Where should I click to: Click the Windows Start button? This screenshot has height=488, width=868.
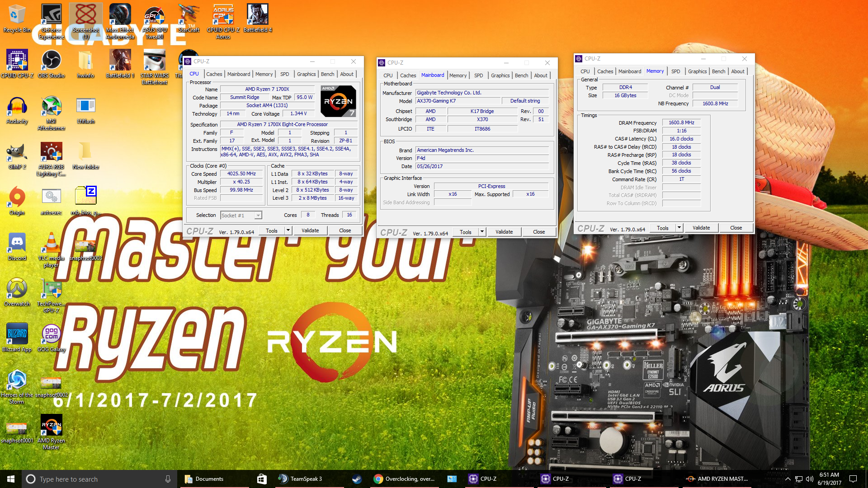[11, 479]
